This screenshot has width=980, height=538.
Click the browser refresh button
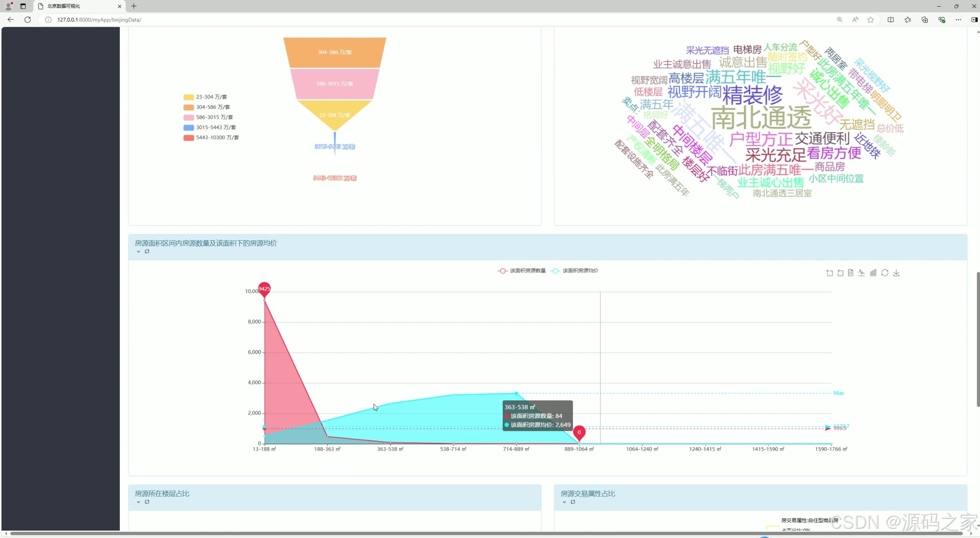click(27, 20)
